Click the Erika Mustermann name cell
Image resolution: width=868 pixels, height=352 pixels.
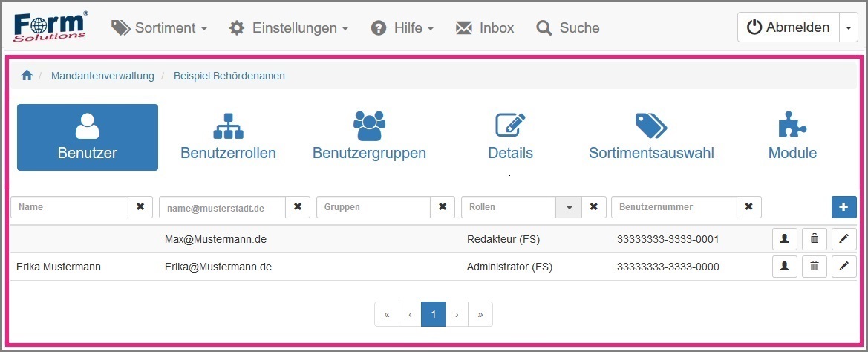59,267
